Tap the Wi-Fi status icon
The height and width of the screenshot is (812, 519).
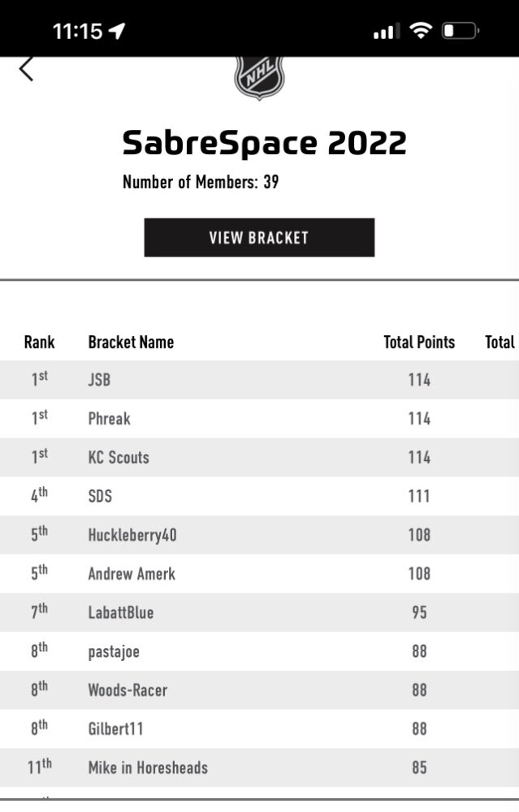tap(421, 31)
